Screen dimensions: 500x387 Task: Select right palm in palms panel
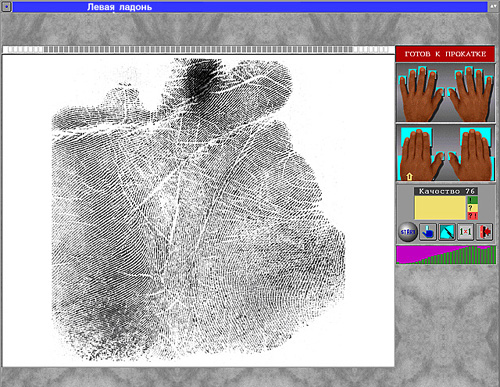coord(471,154)
